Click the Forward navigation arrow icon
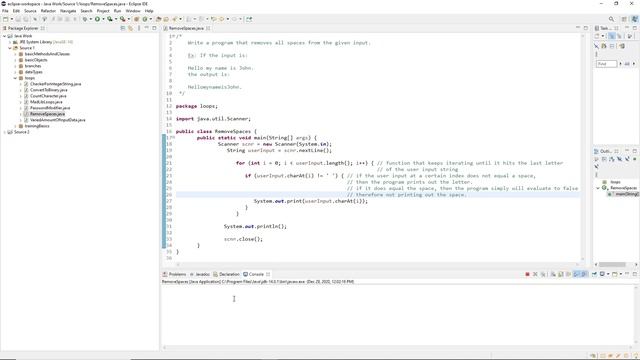 pos(234,19)
